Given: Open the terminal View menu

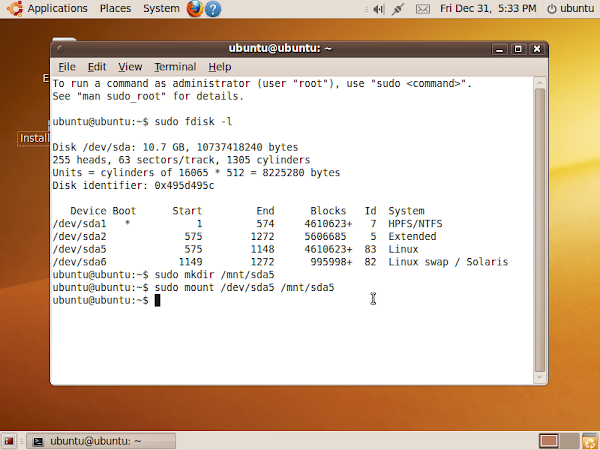Looking at the screenshot, I should point(130,67).
